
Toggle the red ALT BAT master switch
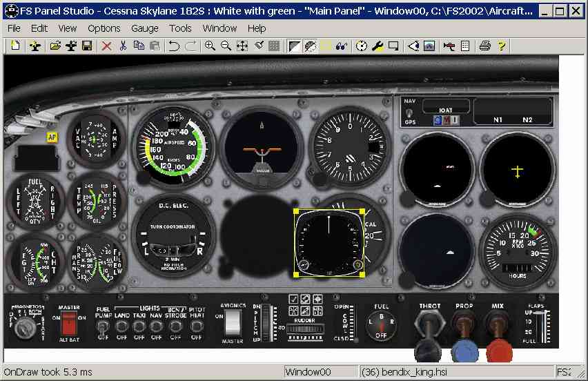coord(69,324)
